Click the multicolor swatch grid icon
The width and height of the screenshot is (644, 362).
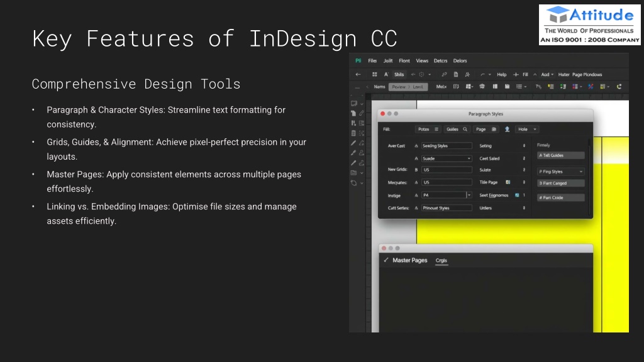point(575,87)
